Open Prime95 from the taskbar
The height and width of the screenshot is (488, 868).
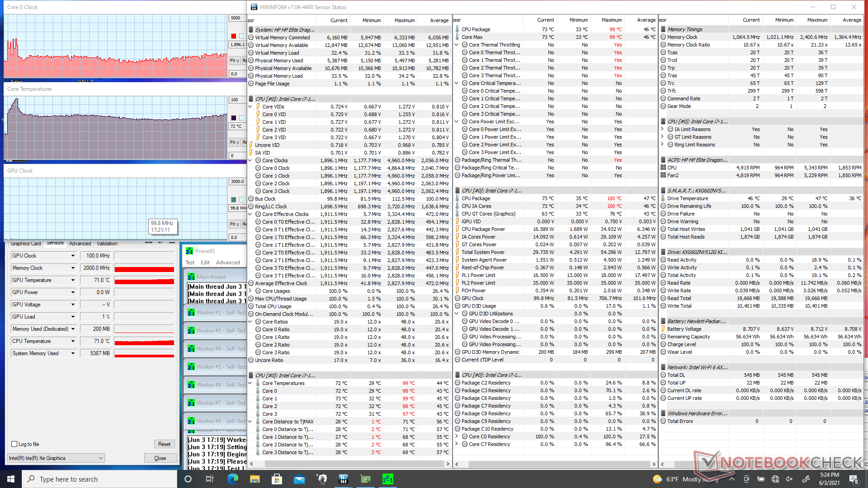pyautogui.click(x=387, y=479)
